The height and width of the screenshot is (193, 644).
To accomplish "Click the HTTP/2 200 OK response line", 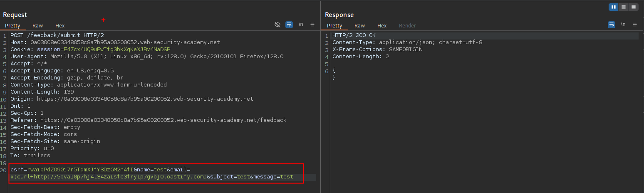I will pos(354,36).
